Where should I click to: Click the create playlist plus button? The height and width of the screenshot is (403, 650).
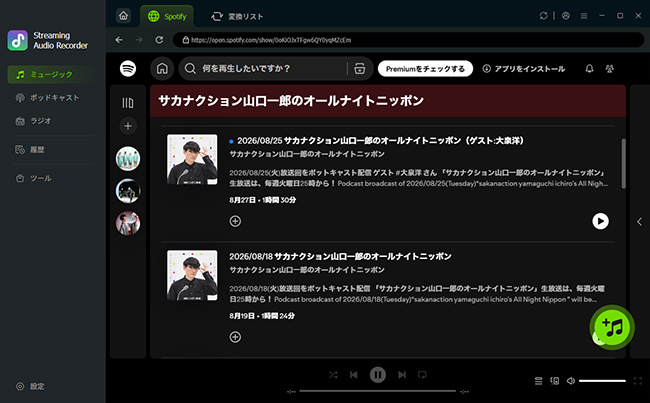tap(128, 126)
